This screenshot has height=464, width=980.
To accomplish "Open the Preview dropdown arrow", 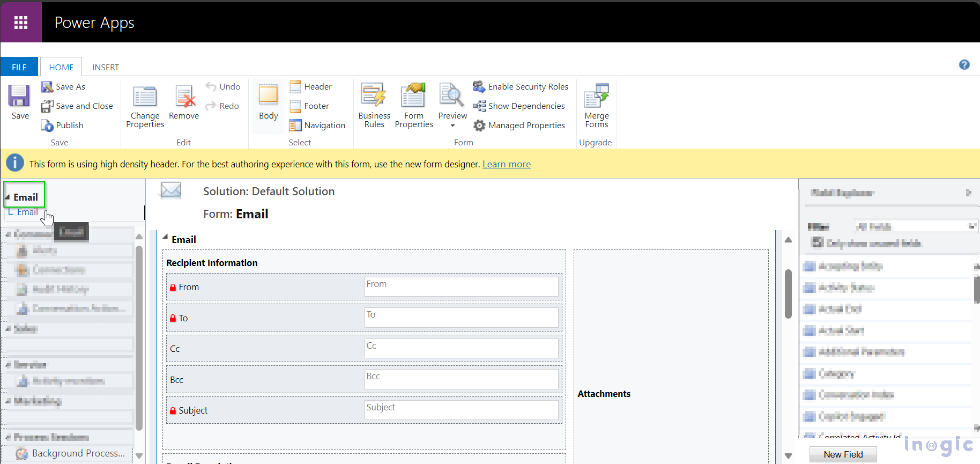I will coord(452,126).
